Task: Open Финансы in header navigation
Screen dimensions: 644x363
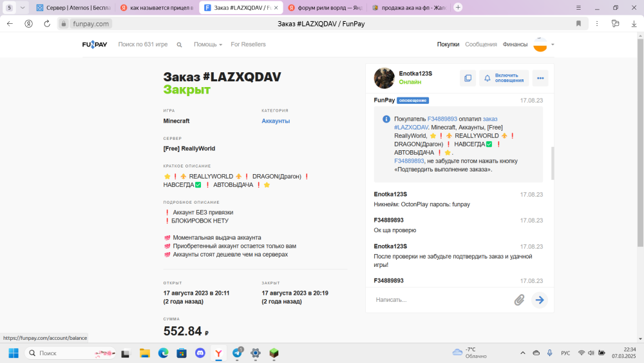Action: [x=515, y=44]
